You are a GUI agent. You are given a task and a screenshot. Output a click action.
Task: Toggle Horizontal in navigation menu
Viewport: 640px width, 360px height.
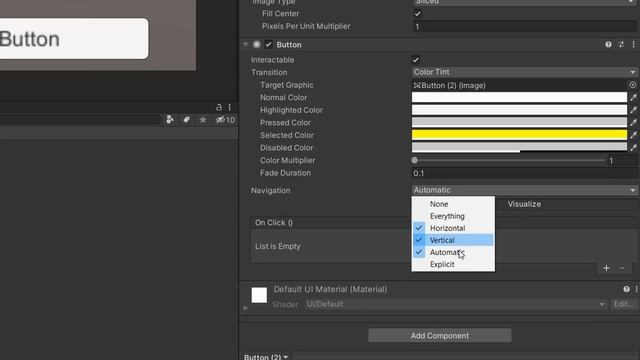point(453,228)
